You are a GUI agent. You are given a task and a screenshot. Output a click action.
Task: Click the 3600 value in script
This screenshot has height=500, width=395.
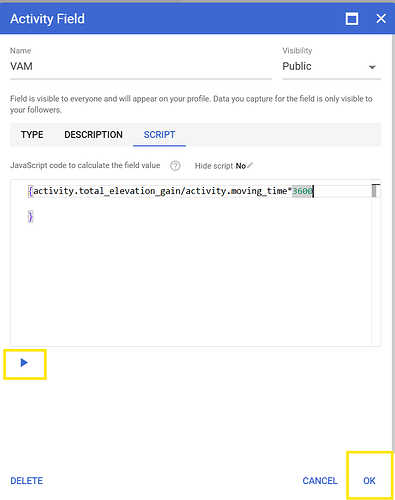pyautogui.click(x=302, y=191)
